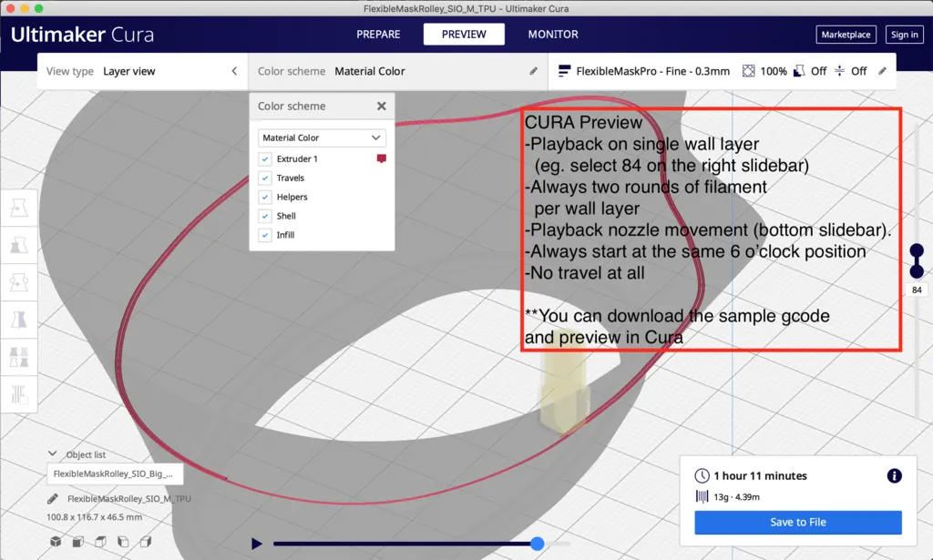This screenshot has height=560, width=933.
Task: Collapse View type Layer view panel
Action: [234, 71]
